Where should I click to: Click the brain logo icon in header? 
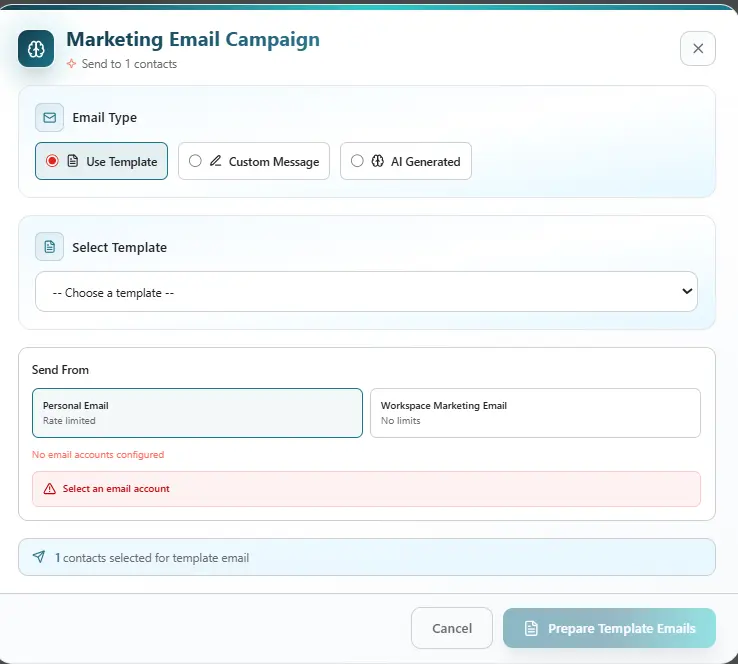36,48
